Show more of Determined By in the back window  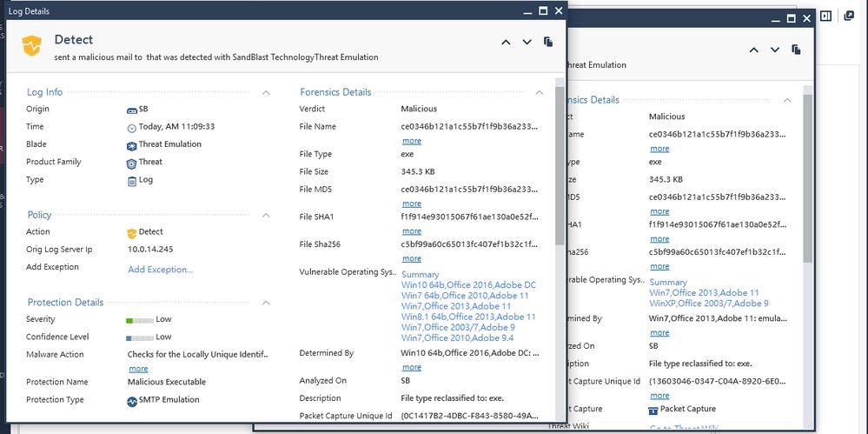click(659, 332)
